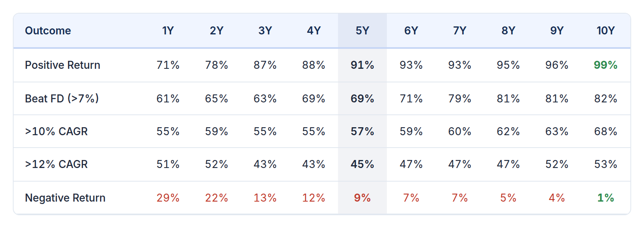The width and height of the screenshot is (644, 228).
Task: Click the green 99% Positive Return cell
Action: pyautogui.click(x=605, y=65)
